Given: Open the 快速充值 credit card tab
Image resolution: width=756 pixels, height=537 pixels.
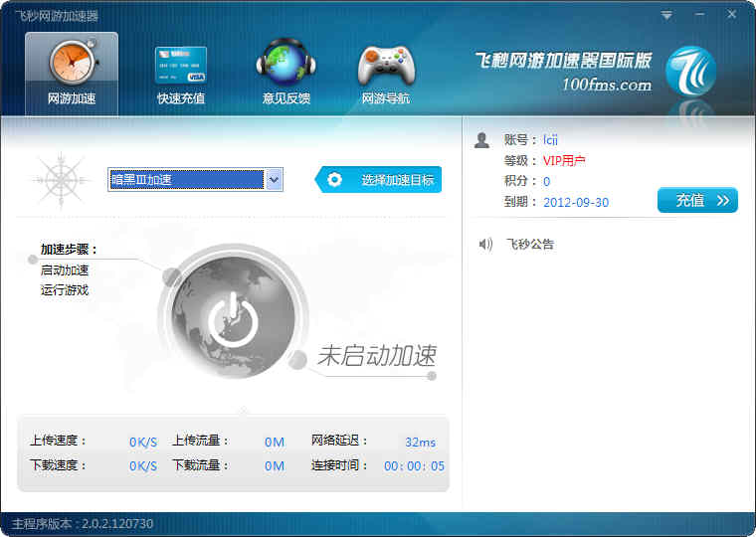Looking at the screenshot, I should (x=181, y=76).
